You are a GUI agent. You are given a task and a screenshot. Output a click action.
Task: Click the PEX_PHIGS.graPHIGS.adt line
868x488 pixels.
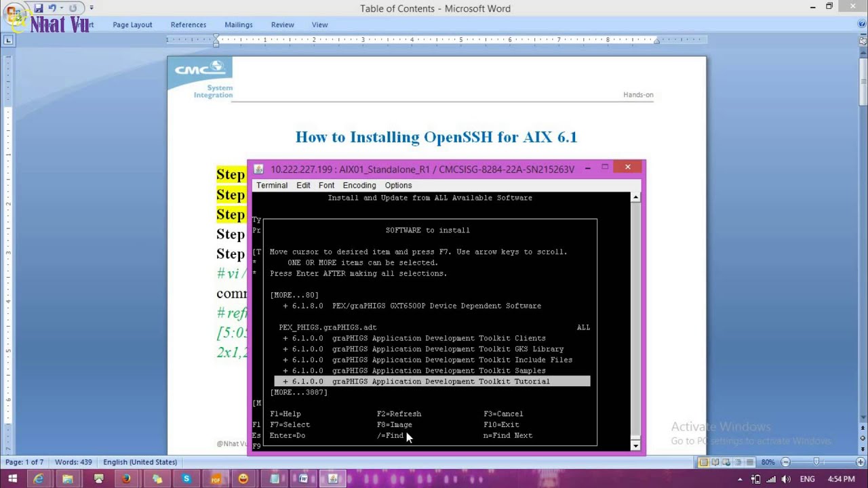328,327
